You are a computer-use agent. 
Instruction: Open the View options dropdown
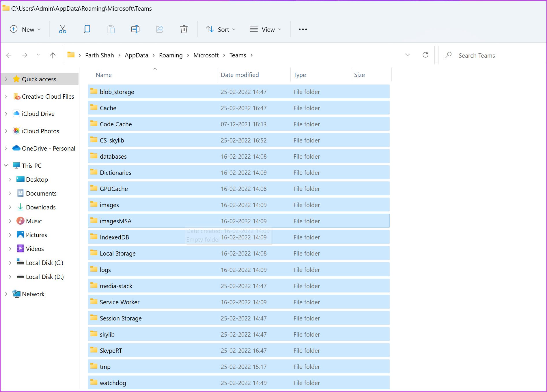click(x=266, y=29)
